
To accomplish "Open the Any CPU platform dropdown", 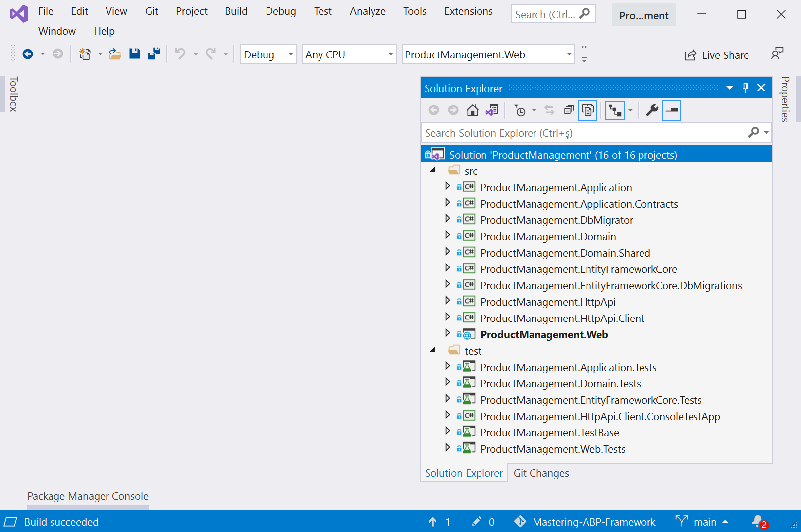I will pyautogui.click(x=349, y=54).
